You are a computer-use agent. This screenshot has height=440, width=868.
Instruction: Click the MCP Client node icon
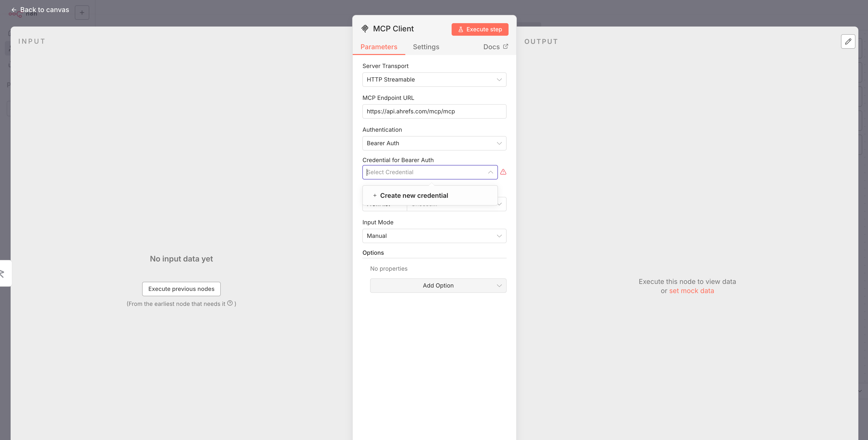click(365, 29)
